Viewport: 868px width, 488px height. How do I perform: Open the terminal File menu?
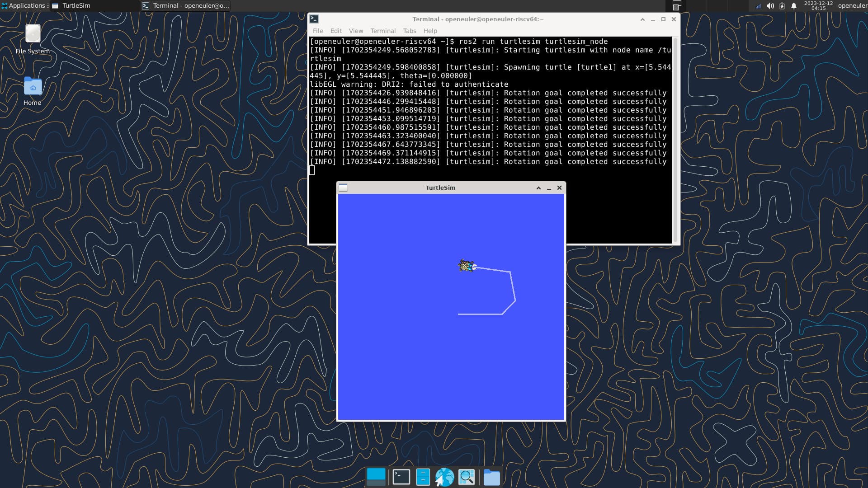point(318,31)
